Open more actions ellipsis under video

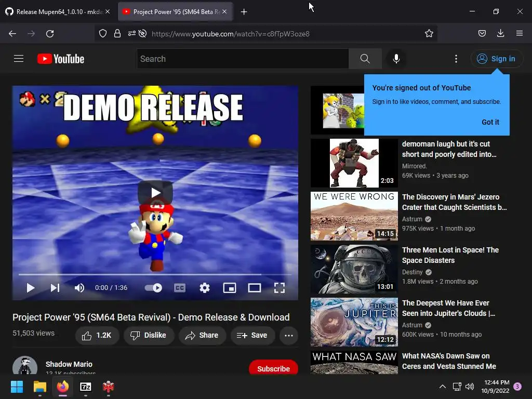coord(289,335)
